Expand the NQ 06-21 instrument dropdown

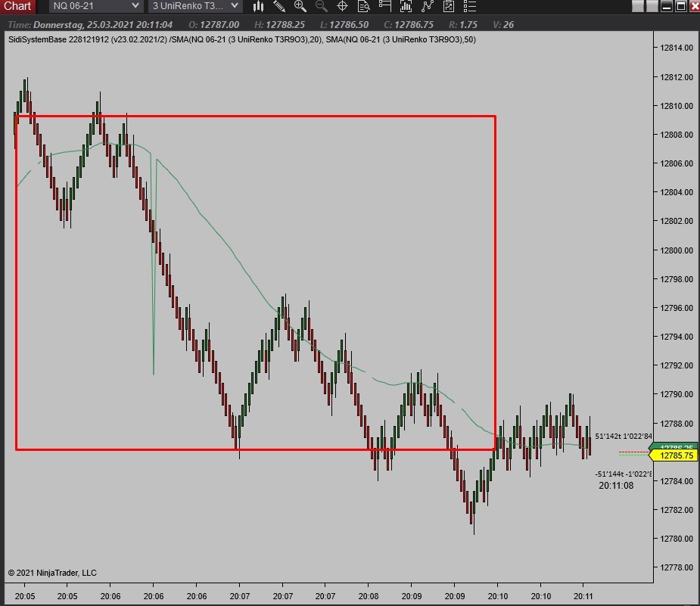click(96, 6)
